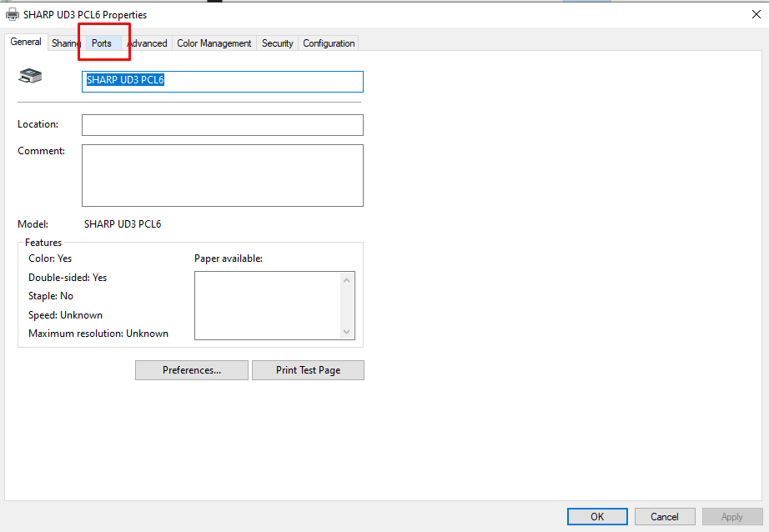Open the Color Management tab
Image resolution: width=769 pixels, height=532 pixels.
(214, 43)
